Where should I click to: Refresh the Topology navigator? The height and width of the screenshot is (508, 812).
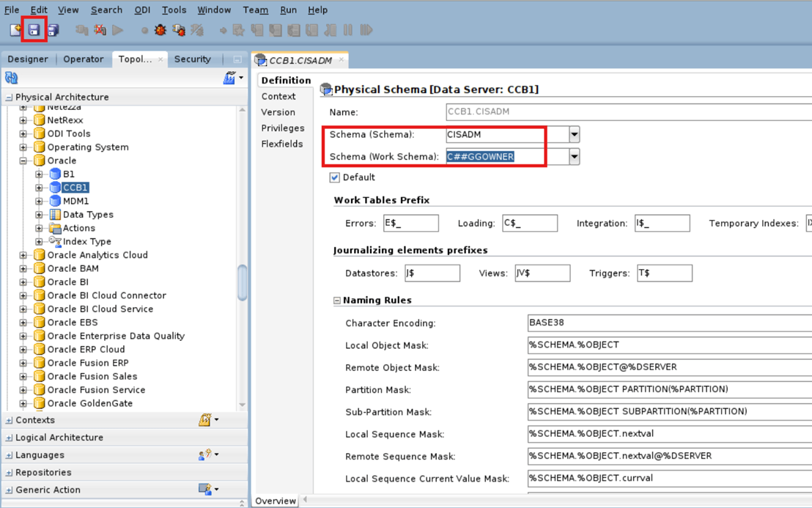coord(12,78)
